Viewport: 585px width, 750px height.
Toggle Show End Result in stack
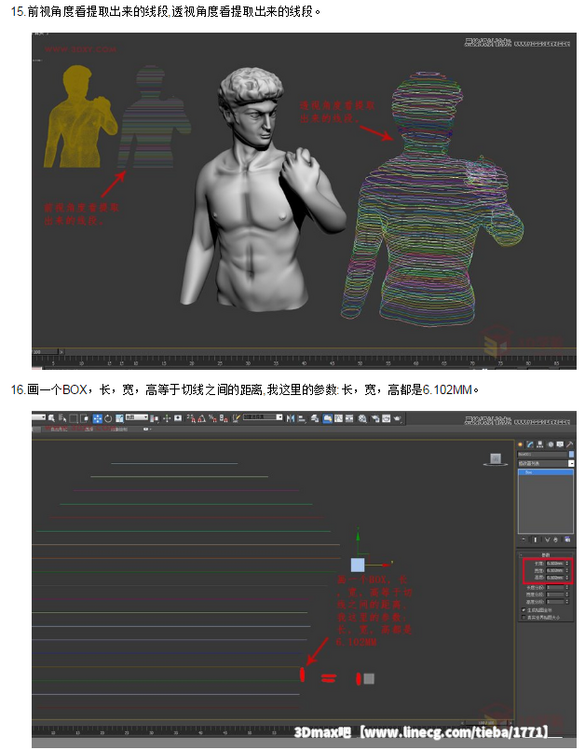535,540
